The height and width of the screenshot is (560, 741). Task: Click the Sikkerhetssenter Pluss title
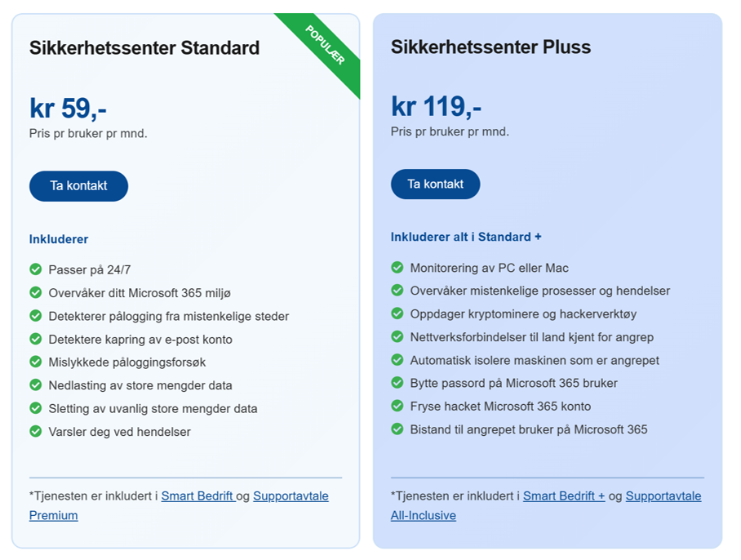tap(490, 47)
